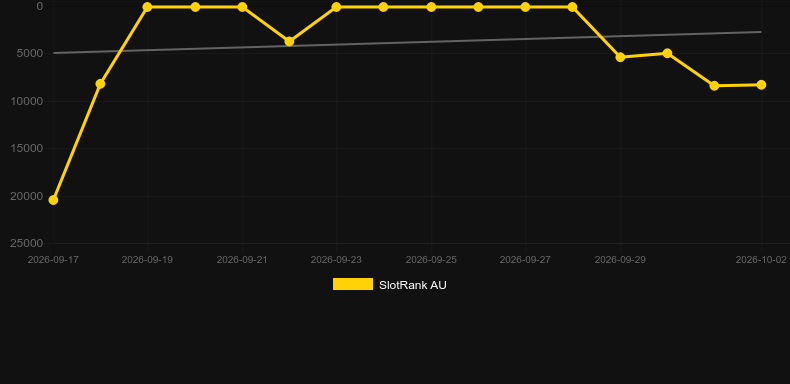The height and width of the screenshot is (384, 790).
Task: Select the data point for 2026-09-29
Action: [620, 57]
